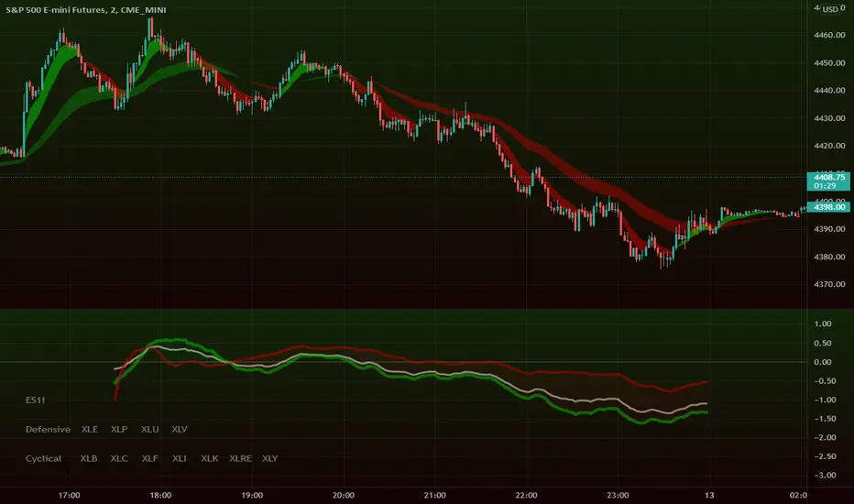Viewport: 854px width, 504px height.
Task: Click the 4450.00 price axis label
Action: coord(829,62)
